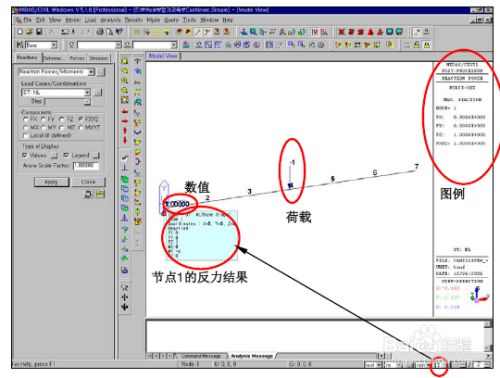Click the red left-arrow pan icon

(x=125, y=112)
